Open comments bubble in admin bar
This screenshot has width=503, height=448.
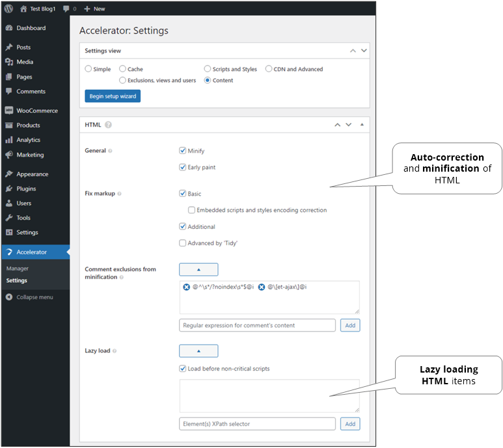coord(66,8)
